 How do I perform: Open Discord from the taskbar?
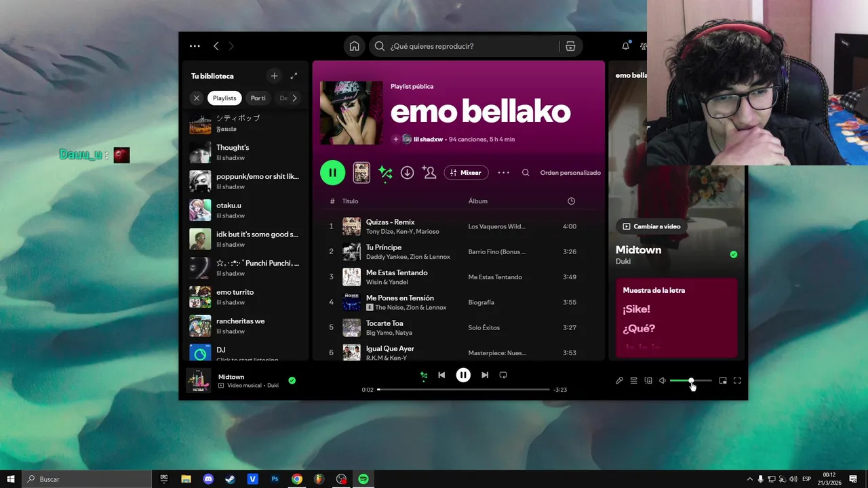[x=208, y=479]
